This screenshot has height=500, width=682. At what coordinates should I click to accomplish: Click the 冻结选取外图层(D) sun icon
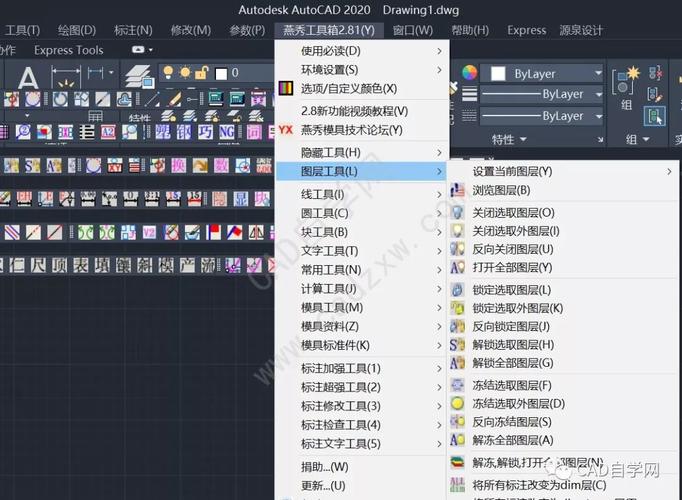(457, 403)
